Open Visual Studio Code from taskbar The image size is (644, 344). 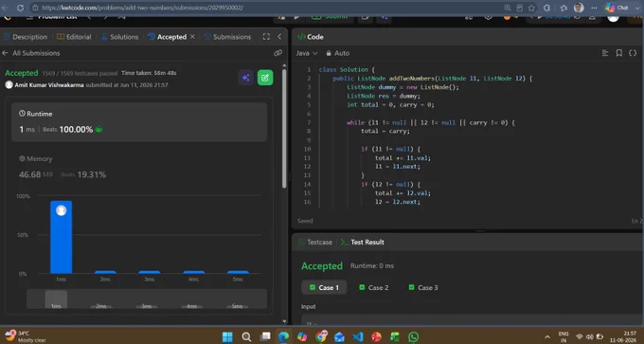(358, 337)
